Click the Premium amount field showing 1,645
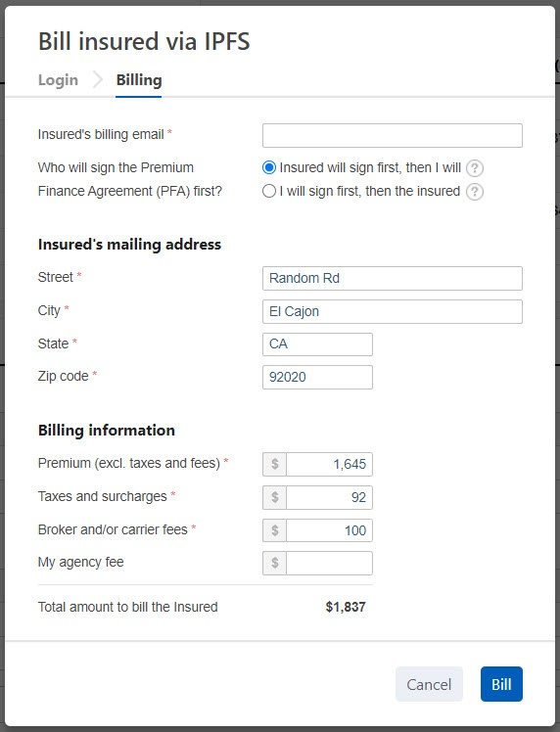The image size is (560, 732). 329,464
